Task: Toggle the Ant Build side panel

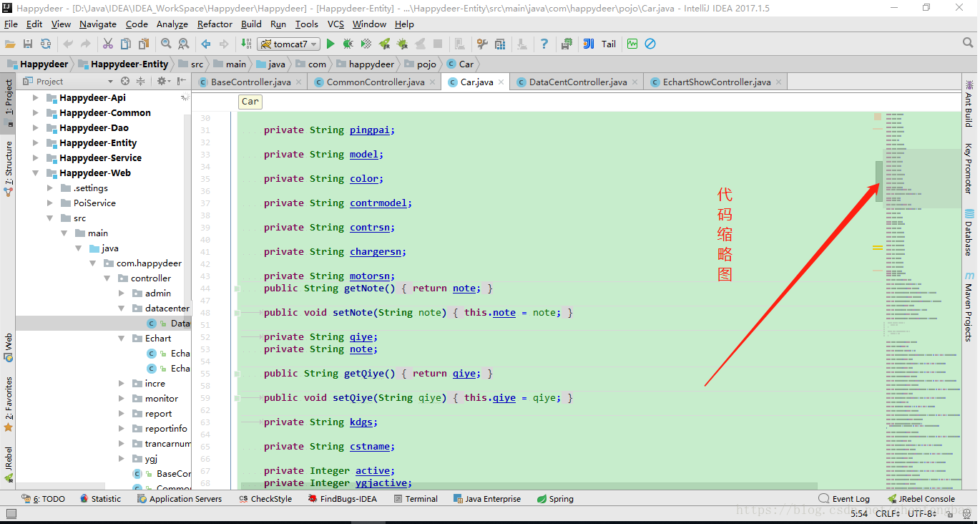Action: [969, 104]
